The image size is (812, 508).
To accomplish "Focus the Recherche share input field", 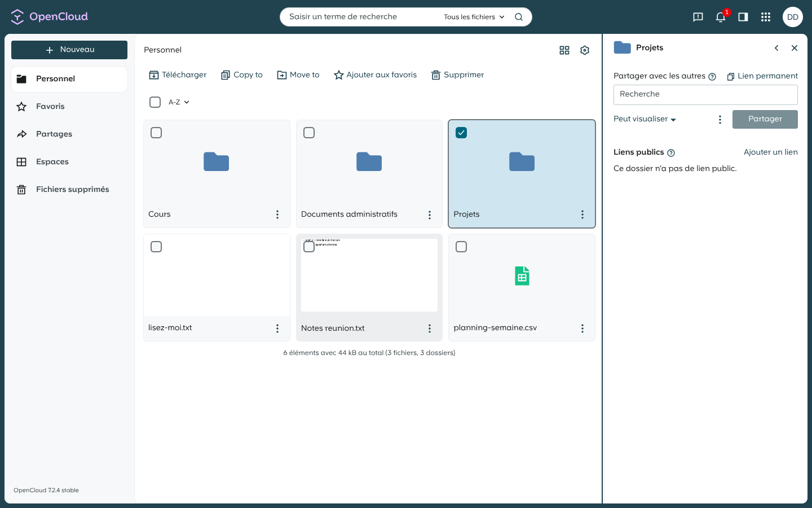I will click(x=705, y=95).
